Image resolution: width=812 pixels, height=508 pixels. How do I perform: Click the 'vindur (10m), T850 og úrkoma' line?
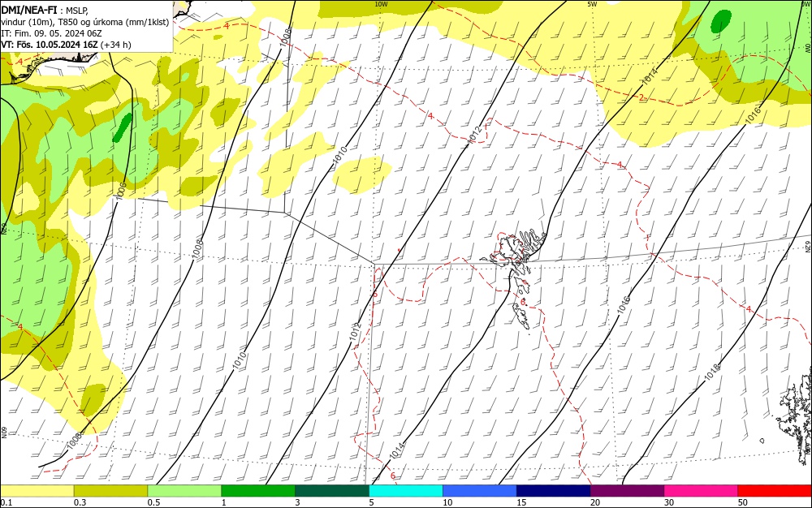[85, 22]
